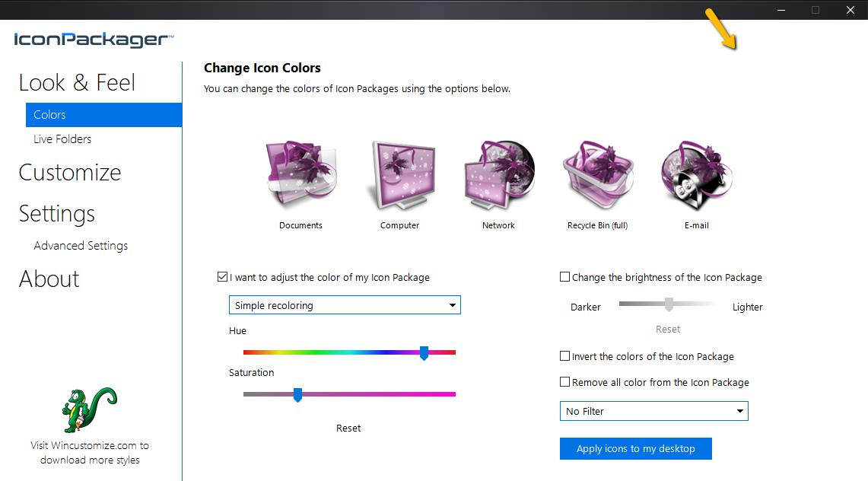Click the 'Change Icon Colors' heading
868x481 pixels.
coord(262,68)
